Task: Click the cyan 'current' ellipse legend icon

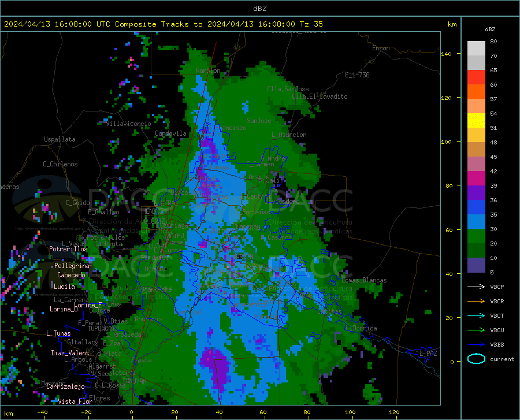Action: point(476,359)
